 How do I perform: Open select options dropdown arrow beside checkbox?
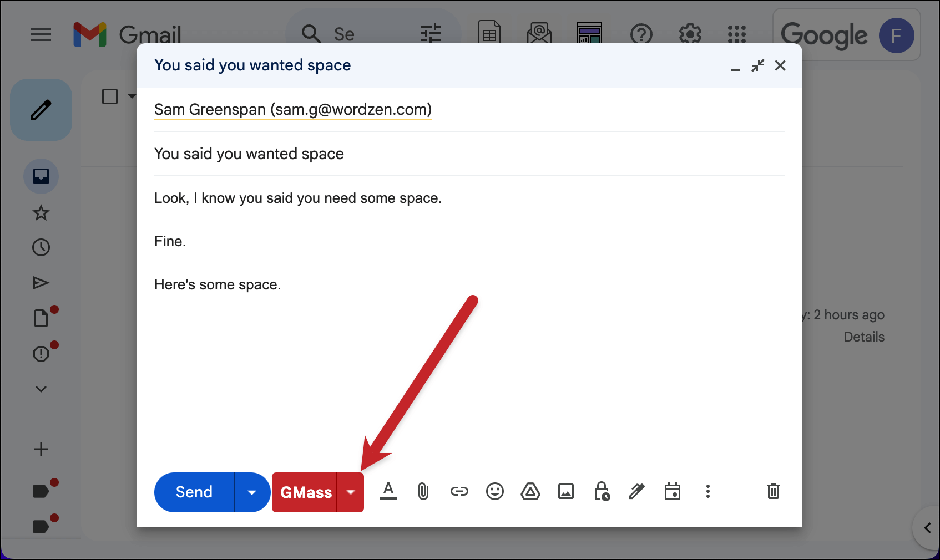coord(132,96)
